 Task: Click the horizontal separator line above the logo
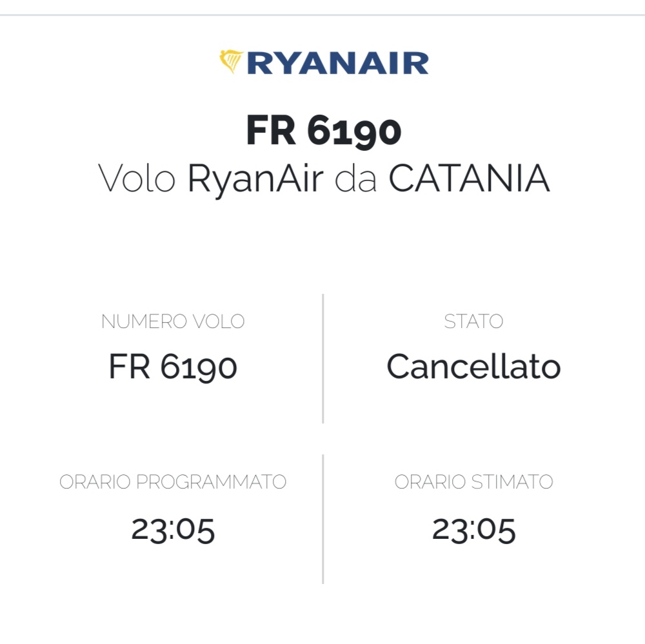click(322, 15)
